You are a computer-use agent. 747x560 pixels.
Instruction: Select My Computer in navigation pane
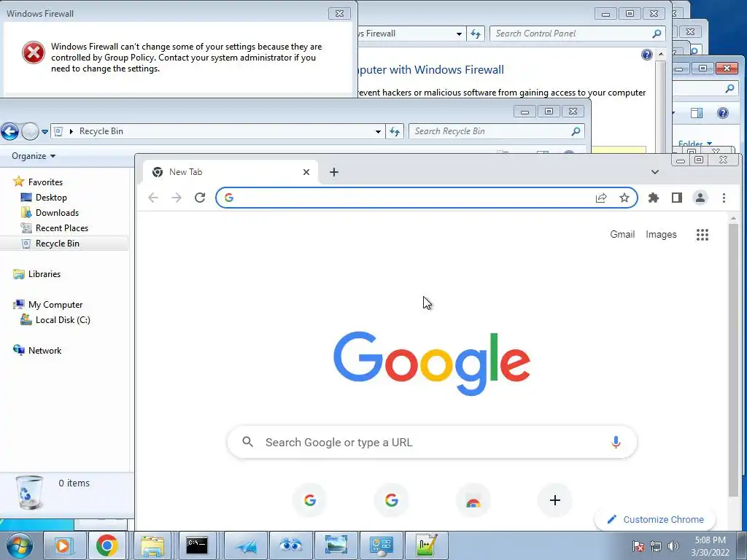pyautogui.click(x=55, y=304)
